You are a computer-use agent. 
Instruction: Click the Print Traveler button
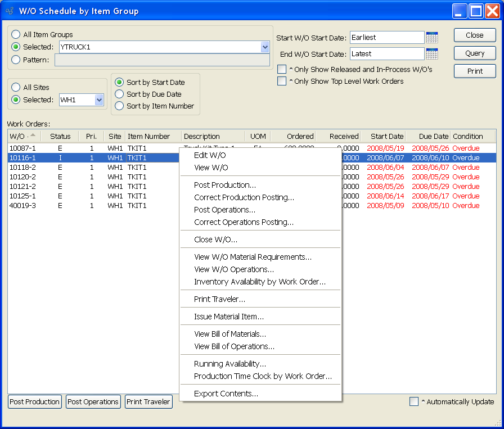coord(148,402)
